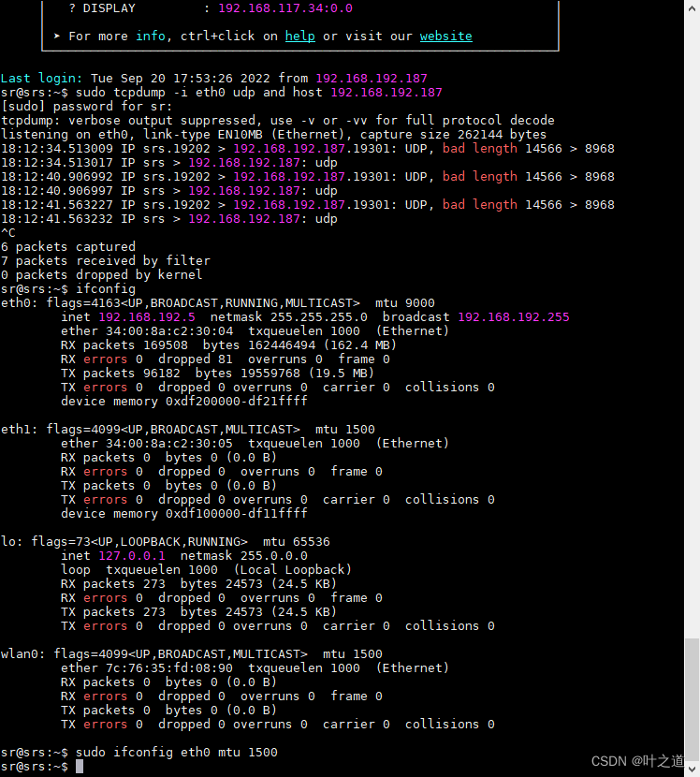The height and width of the screenshot is (777, 700).
Task: Click 'sudo ifconfig eth0 mtu 1500' command
Action: tap(176, 753)
